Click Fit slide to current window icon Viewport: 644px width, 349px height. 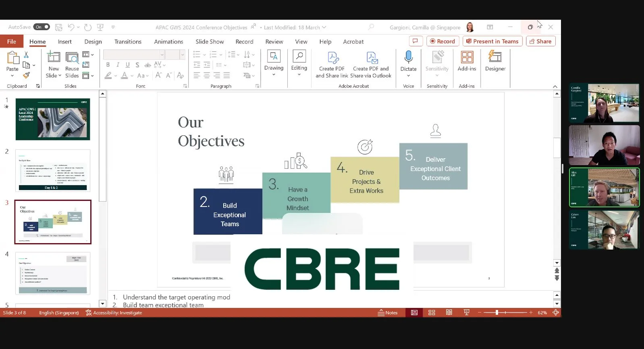pos(556,312)
